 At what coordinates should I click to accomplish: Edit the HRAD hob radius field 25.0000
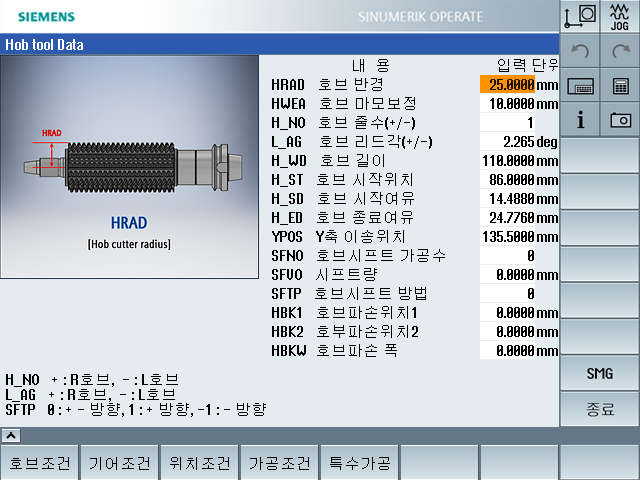507,84
